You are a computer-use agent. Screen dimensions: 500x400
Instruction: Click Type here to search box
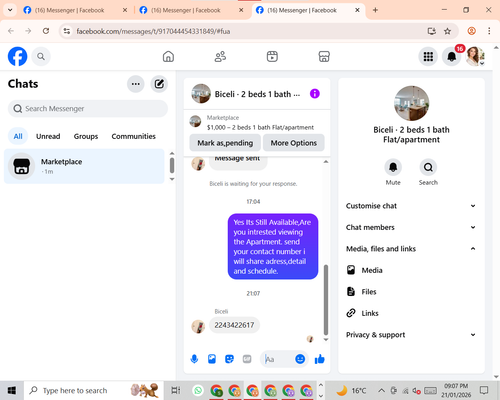tap(93, 390)
